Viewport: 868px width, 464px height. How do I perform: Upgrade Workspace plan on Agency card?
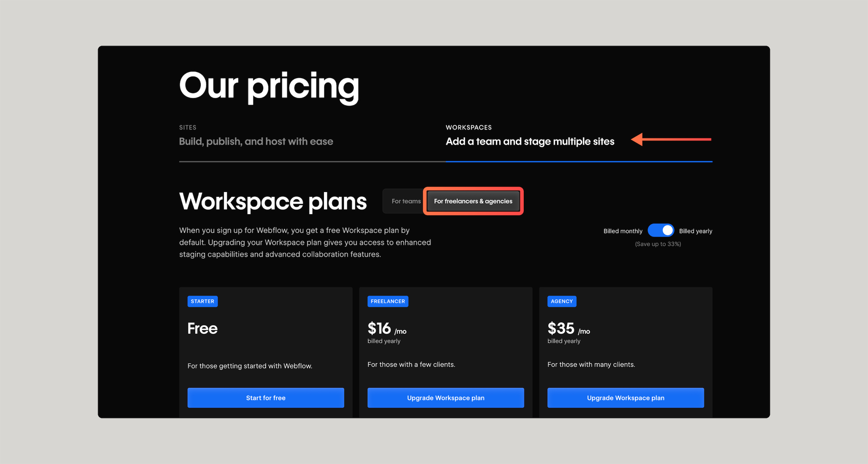point(626,398)
